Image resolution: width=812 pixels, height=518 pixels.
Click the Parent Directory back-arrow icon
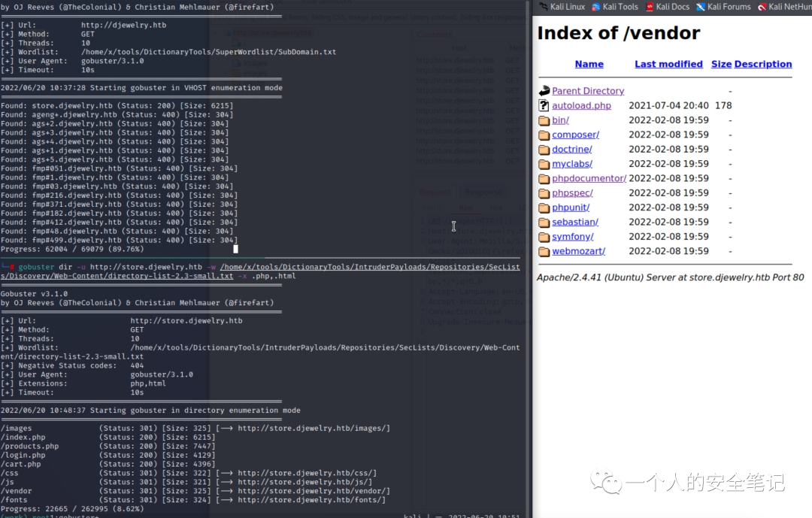tap(544, 91)
